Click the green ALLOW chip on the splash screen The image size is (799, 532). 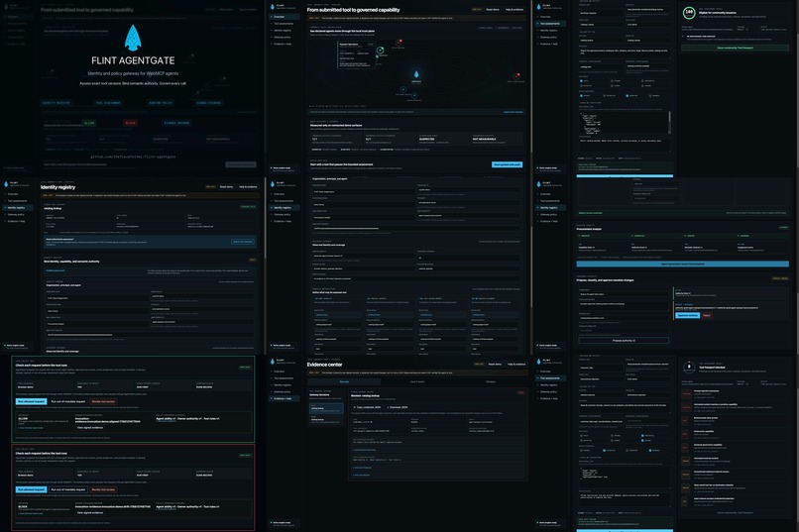(89, 123)
